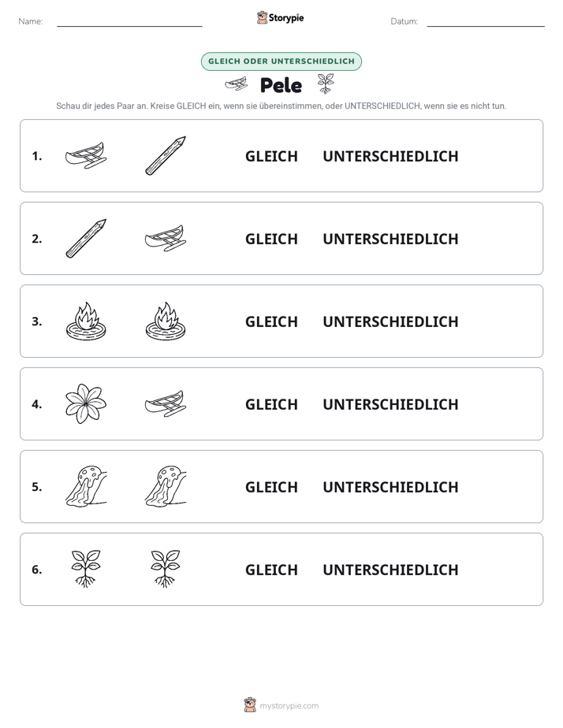The image size is (563, 728).
Task: Click the canoe icon in row 1
Action: pyautogui.click(x=86, y=155)
